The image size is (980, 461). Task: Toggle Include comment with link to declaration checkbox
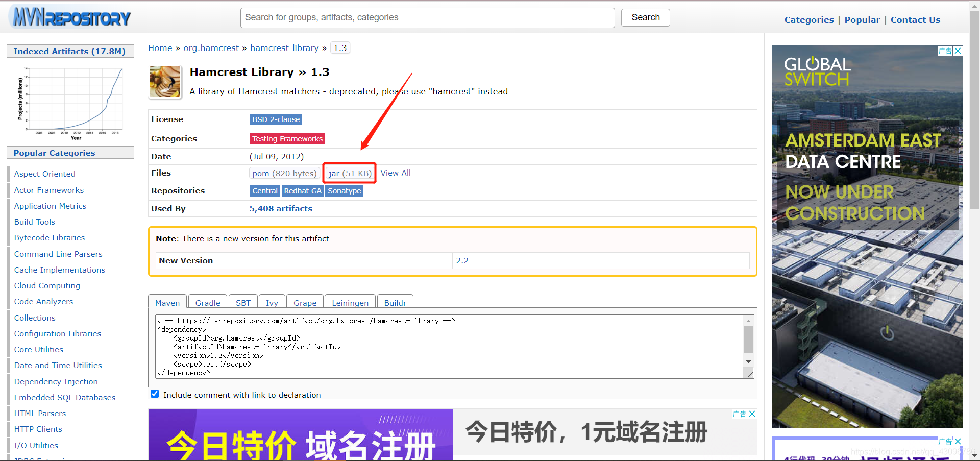(155, 394)
